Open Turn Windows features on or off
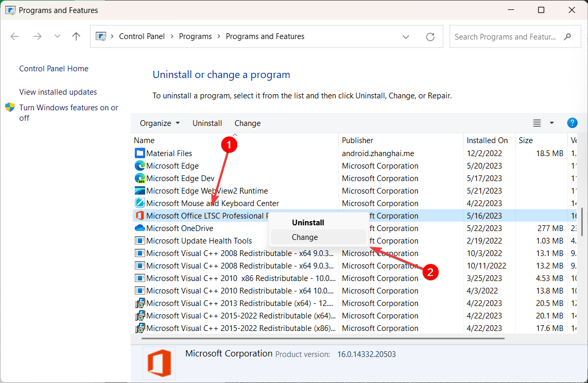Viewport: 588px width, 383px height. pyautogui.click(x=69, y=112)
